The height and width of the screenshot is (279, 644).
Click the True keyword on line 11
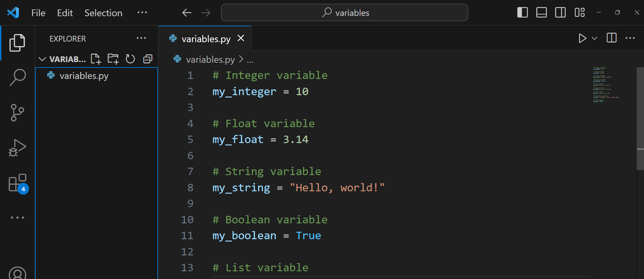click(309, 235)
